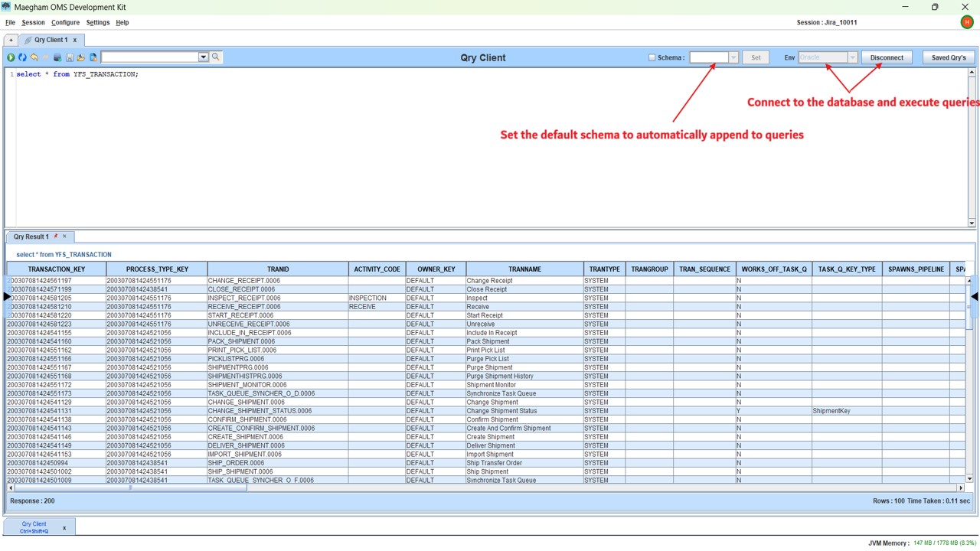Open the query history dropdown next to search box
The height and width of the screenshot is (551, 980).
click(x=203, y=57)
